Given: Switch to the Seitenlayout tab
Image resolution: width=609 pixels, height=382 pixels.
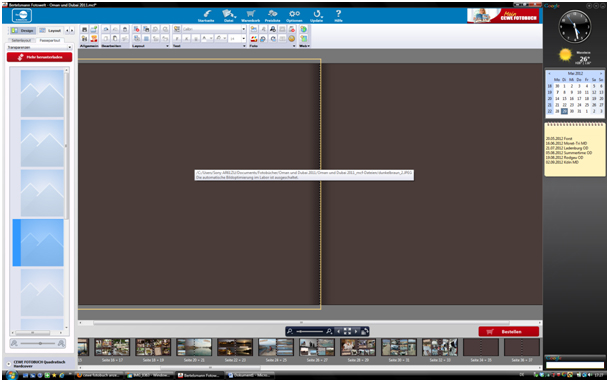Looking at the screenshot, I should pyautogui.click(x=21, y=40).
